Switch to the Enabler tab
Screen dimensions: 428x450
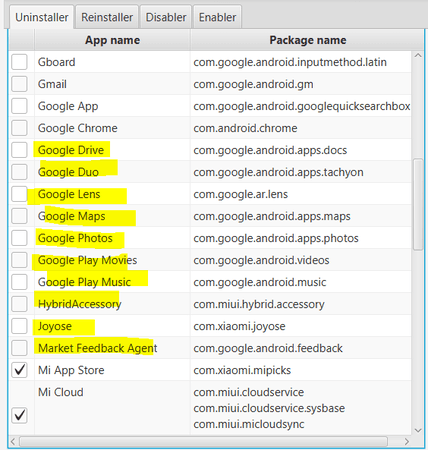pos(217,17)
